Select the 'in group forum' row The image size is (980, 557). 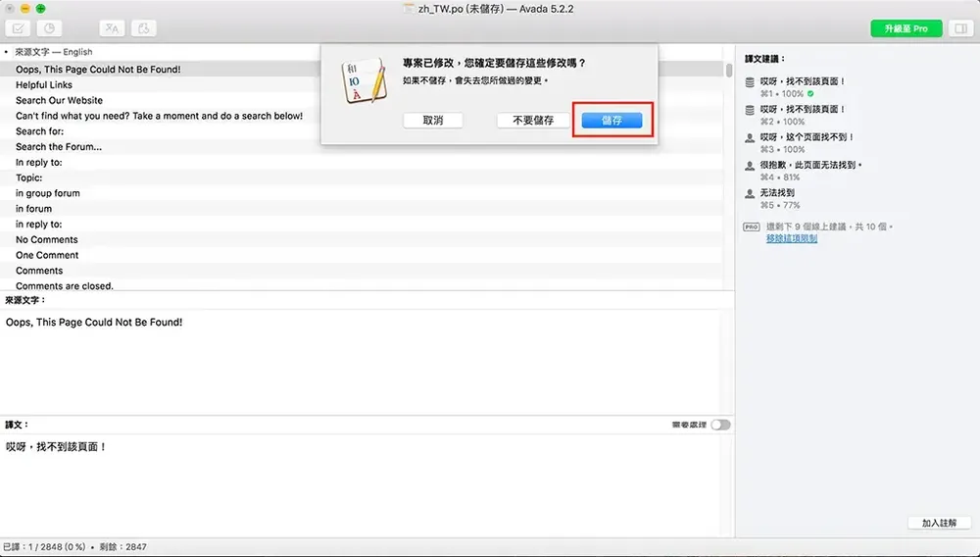(x=362, y=193)
